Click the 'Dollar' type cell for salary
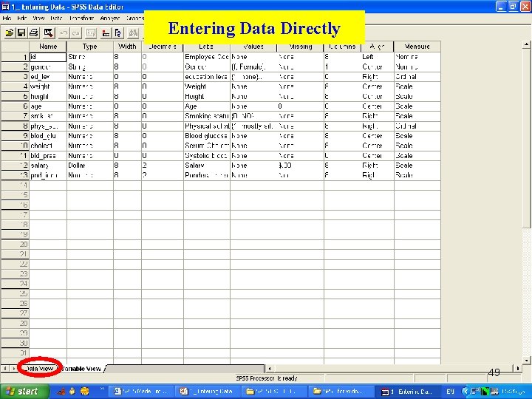The height and width of the screenshot is (399, 532). click(90, 166)
